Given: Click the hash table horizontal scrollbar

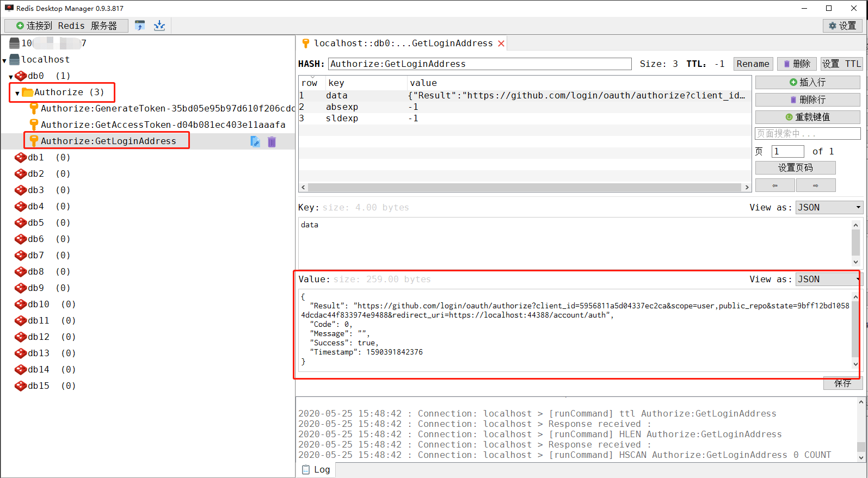Looking at the screenshot, I should pyautogui.click(x=524, y=187).
